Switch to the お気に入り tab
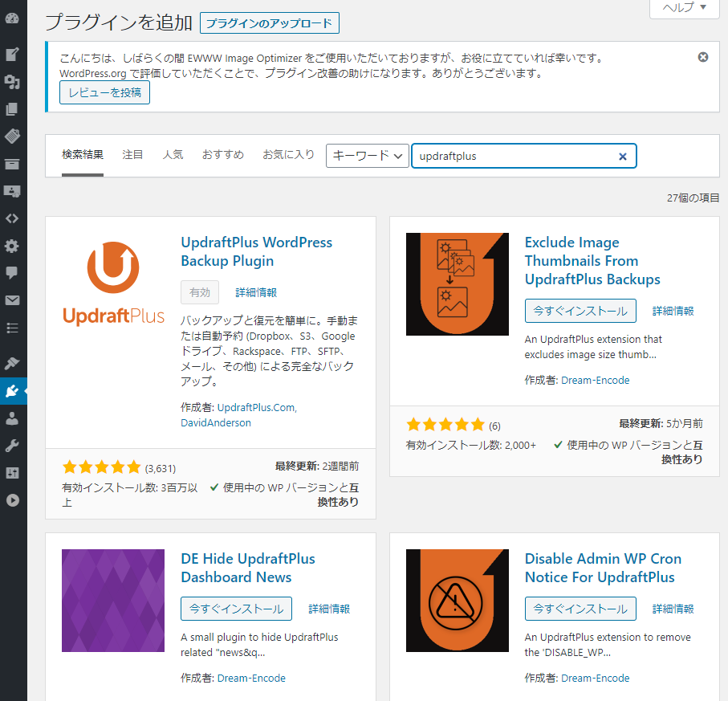Viewport: 728px width, 701px height. coord(289,155)
